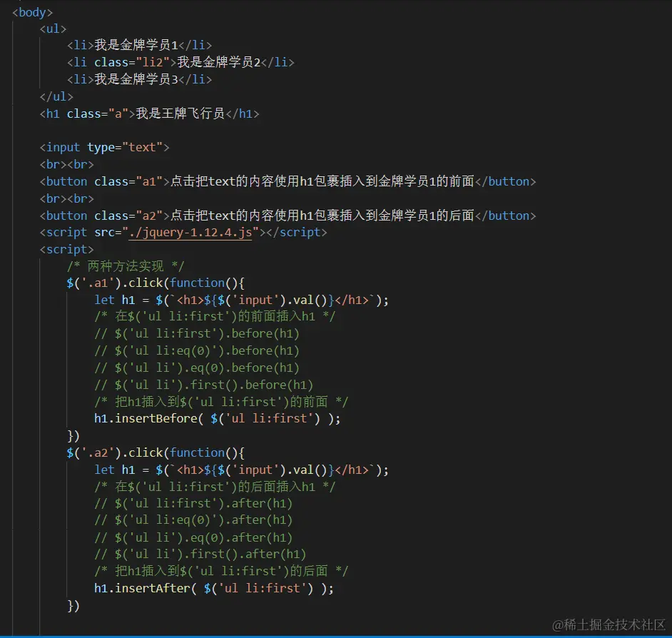Click let h1 line in .a2 handler

click(241, 470)
